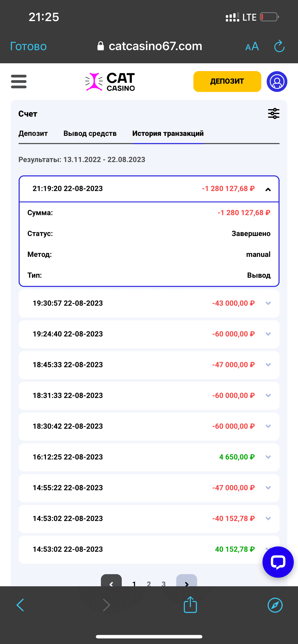The height and width of the screenshot is (644, 298).
Task: Tap the Cat Casino logo
Action: [110, 82]
